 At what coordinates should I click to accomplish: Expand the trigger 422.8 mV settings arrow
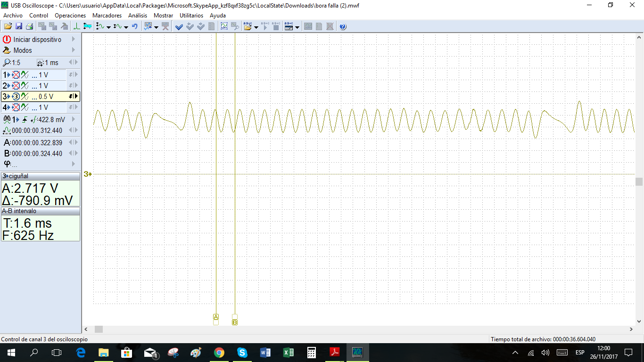click(74, 120)
